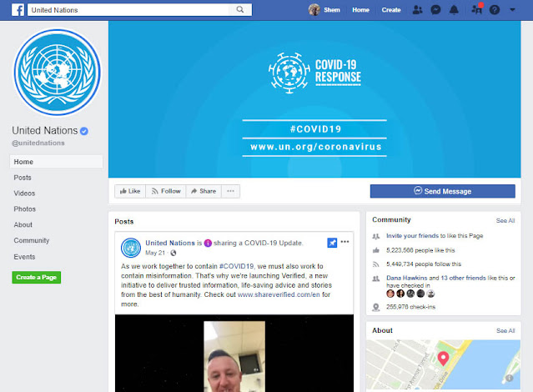Open Shem's profile picture in top bar
The image size is (533, 392).
point(314,10)
